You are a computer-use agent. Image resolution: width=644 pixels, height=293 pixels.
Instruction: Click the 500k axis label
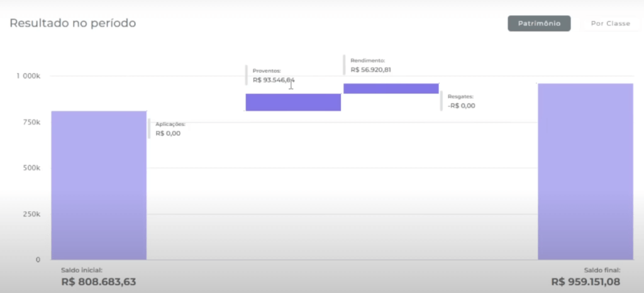pyautogui.click(x=31, y=168)
